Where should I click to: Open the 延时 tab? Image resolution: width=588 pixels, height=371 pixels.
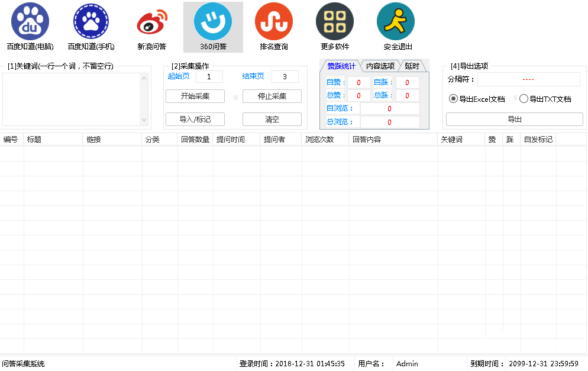click(412, 66)
